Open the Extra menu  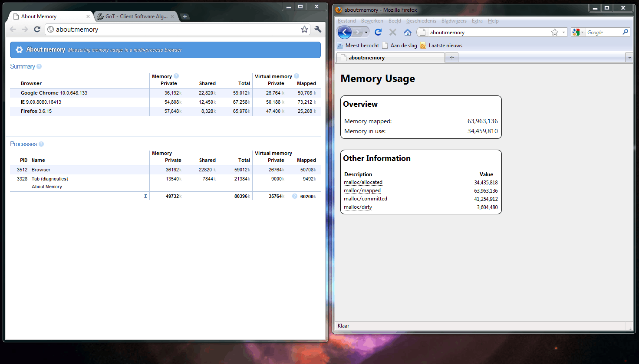tap(477, 21)
